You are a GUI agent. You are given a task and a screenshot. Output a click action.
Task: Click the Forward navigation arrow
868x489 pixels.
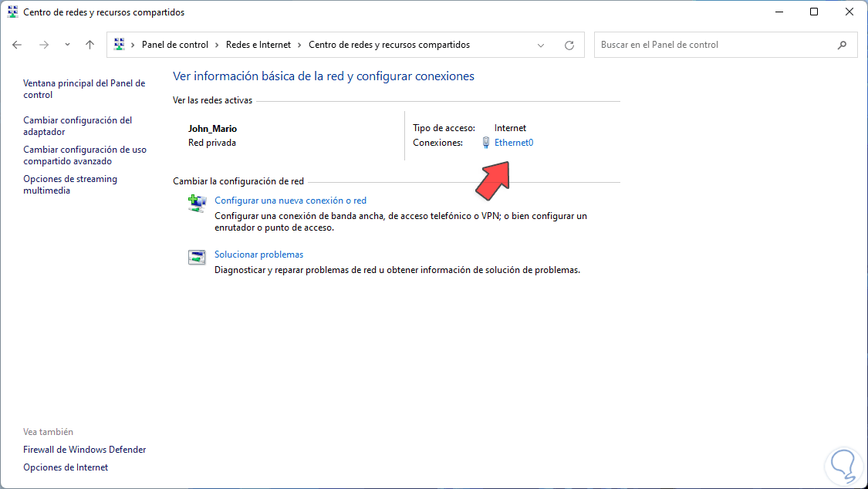pyautogui.click(x=44, y=45)
